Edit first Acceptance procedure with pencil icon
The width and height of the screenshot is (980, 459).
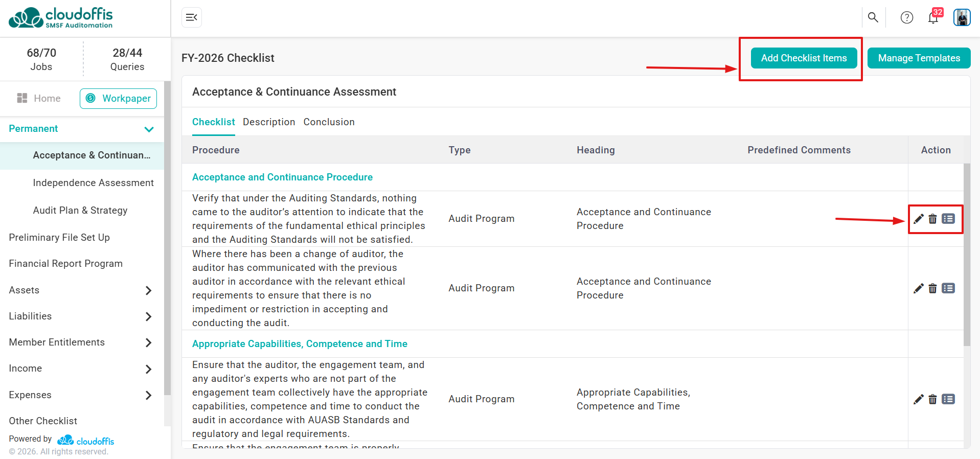coord(919,219)
